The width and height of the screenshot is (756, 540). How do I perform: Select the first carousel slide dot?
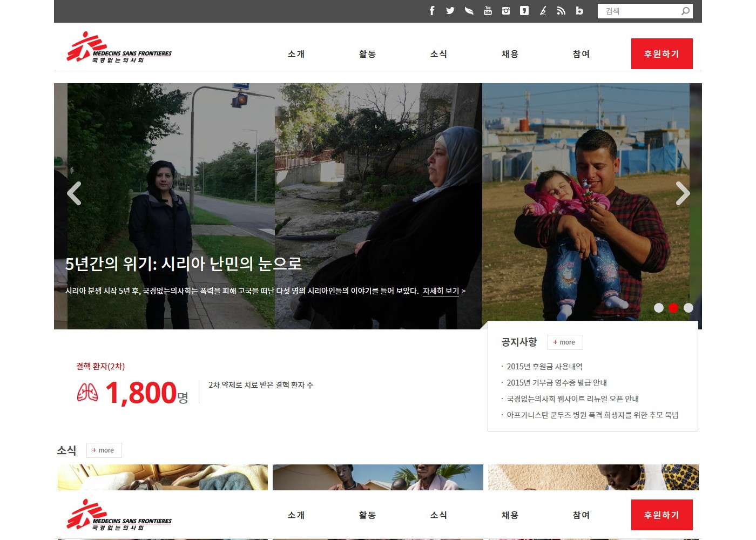(659, 308)
